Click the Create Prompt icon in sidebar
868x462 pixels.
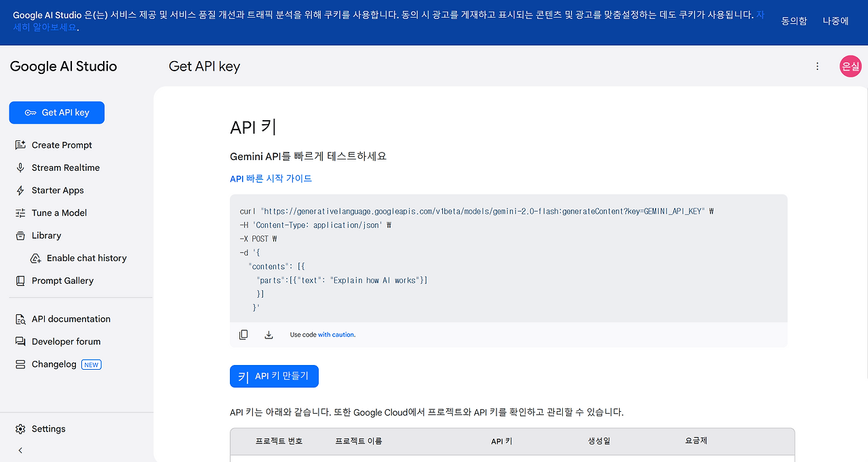point(20,145)
